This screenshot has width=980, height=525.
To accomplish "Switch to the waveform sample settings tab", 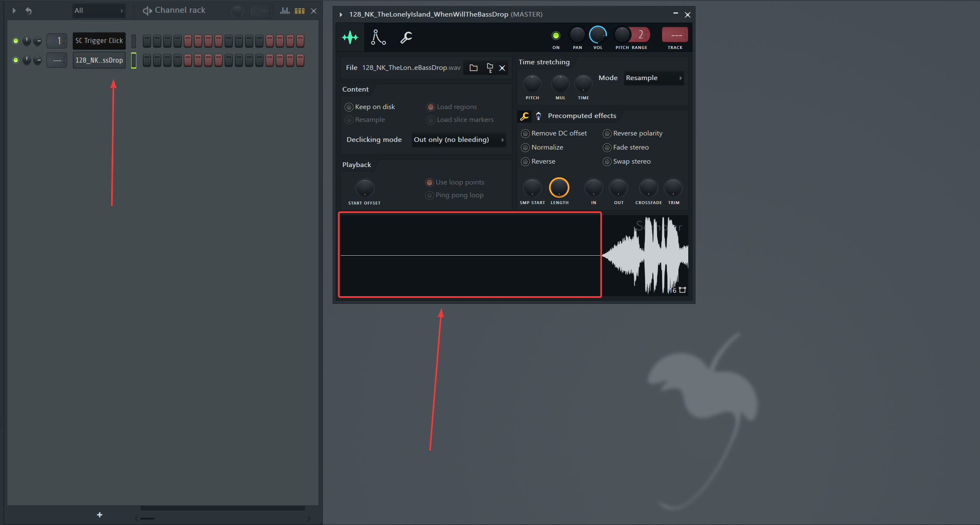I will [350, 37].
